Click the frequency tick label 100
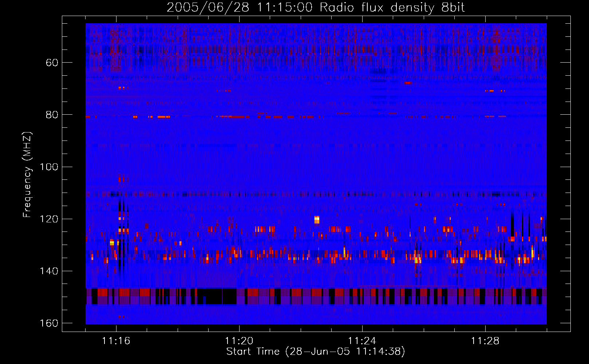 (x=49, y=167)
